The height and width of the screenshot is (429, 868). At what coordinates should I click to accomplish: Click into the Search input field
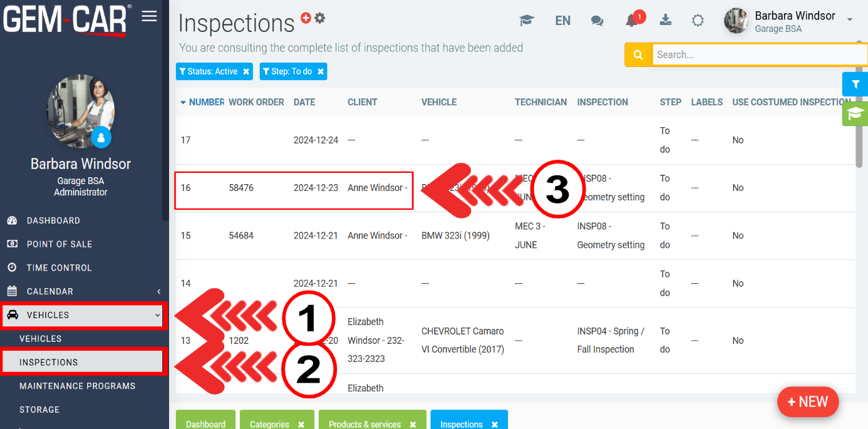[758, 55]
